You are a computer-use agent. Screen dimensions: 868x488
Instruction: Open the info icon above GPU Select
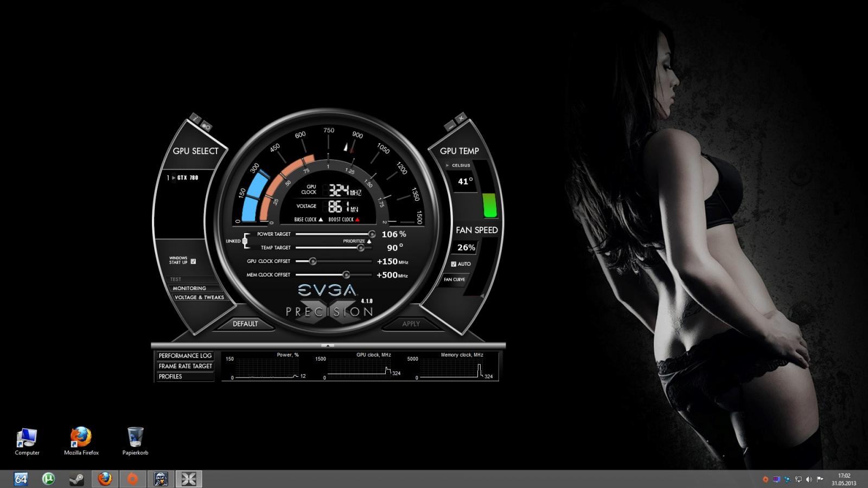[195, 119]
